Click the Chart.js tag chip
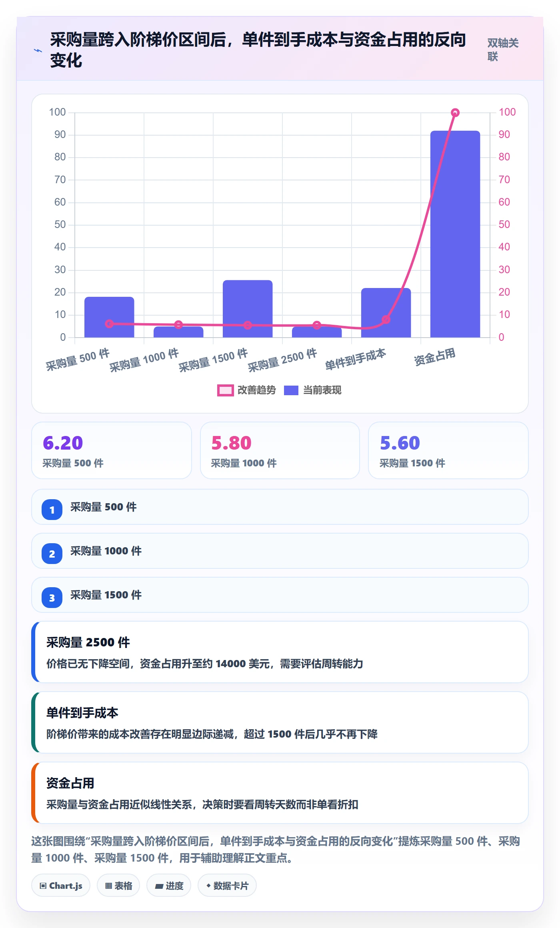Screen dimensions: 560x928 pyautogui.click(x=61, y=886)
